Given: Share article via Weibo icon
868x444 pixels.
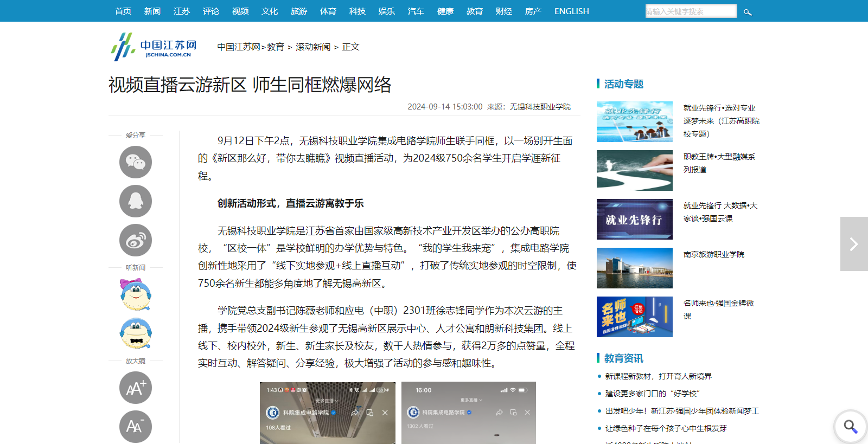Looking at the screenshot, I should 136,240.
